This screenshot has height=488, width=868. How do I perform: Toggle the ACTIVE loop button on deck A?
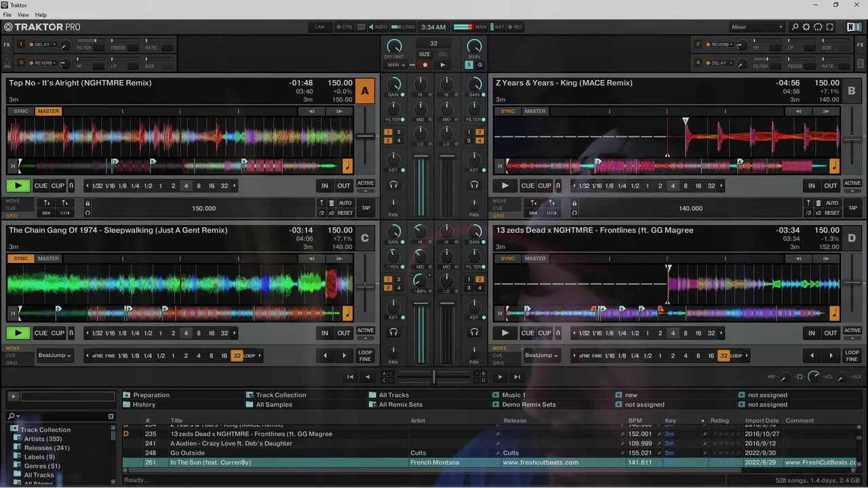coord(366,184)
